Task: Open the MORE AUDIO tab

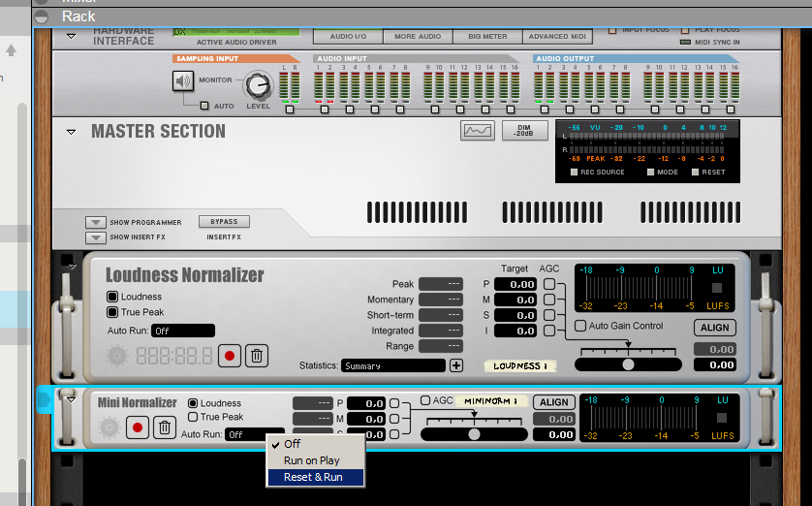Action: [418, 36]
